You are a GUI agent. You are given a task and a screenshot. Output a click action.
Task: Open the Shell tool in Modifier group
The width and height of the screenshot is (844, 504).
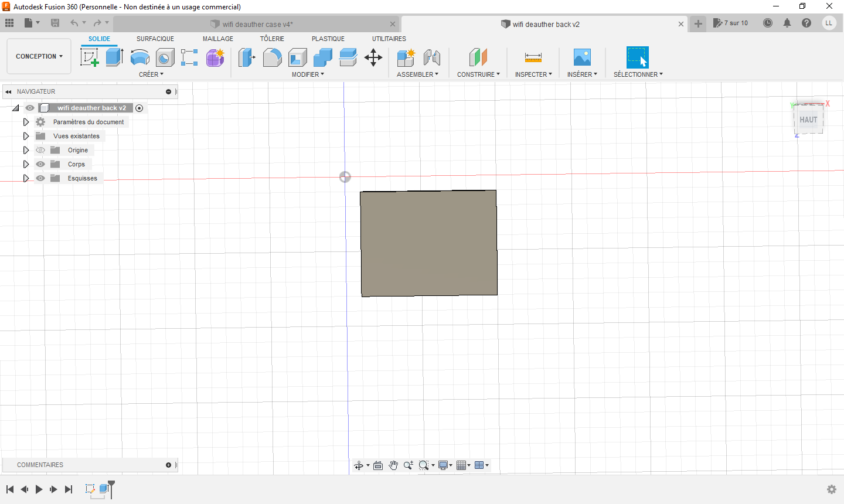pos(297,57)
